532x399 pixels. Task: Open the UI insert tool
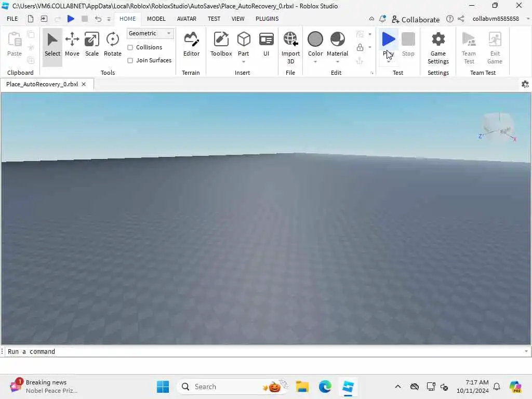(x=267, y=45)
